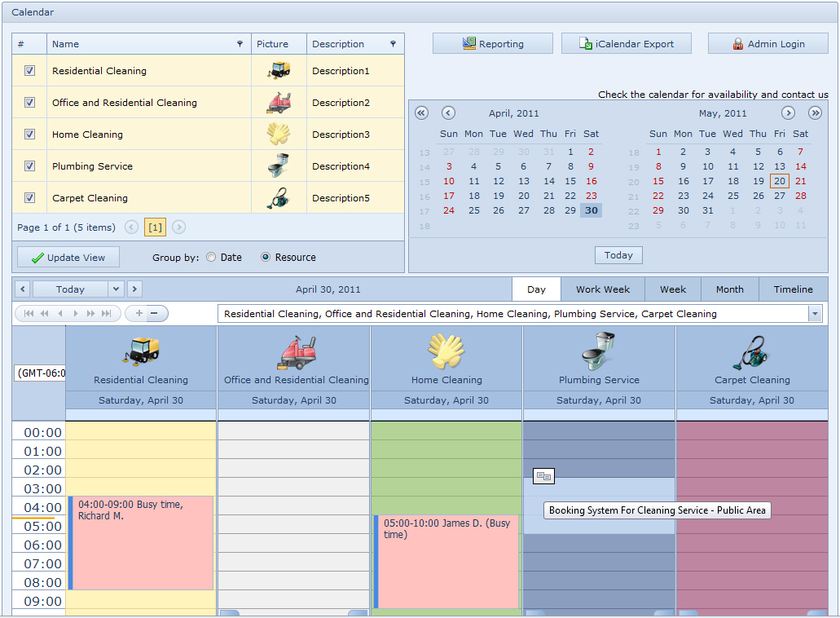Increase visible resources with plus button
This screenshot has width=840, height=618.
[x=139, y=314]
